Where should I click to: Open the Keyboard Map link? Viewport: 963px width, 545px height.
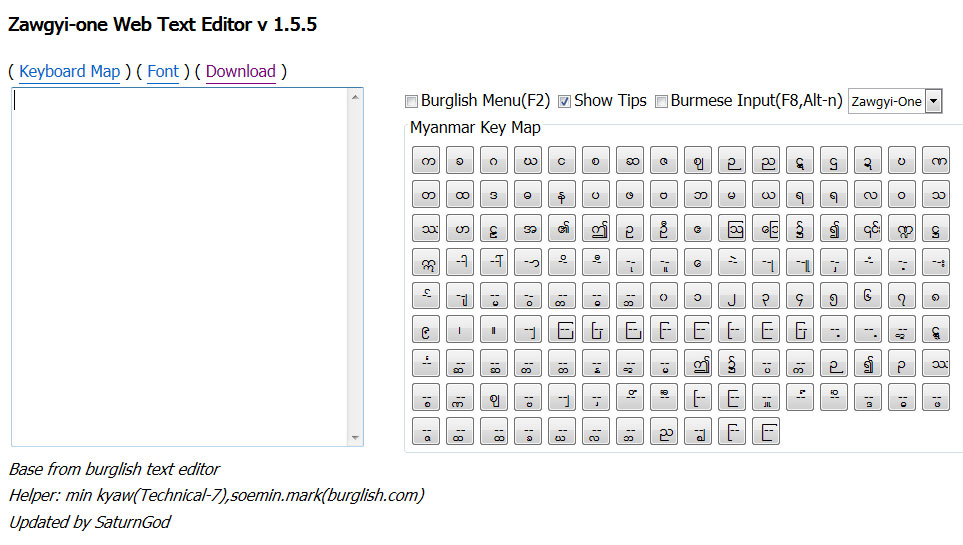(69, 72)
